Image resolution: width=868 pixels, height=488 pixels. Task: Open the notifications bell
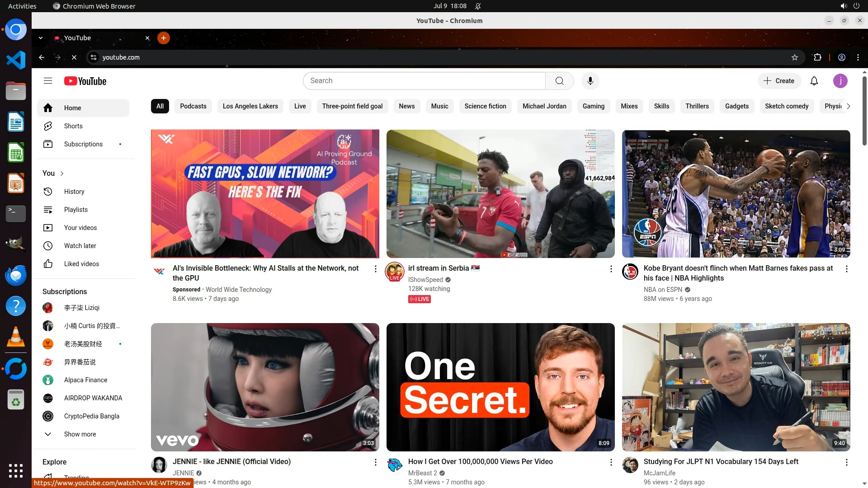coord(814,81)
